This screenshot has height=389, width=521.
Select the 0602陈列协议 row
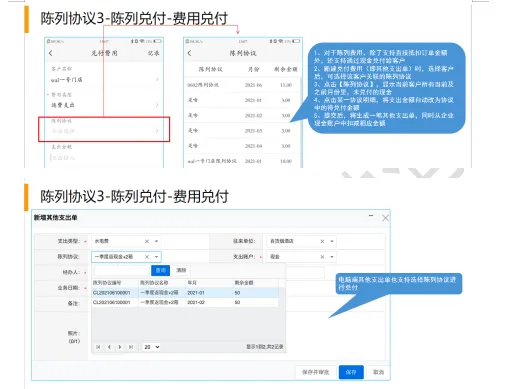[242, 85]
